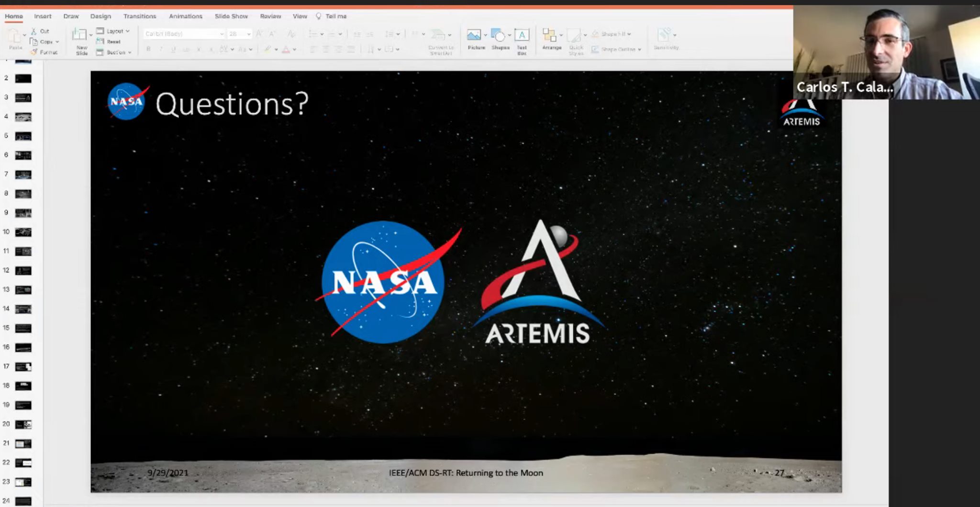This screenshot has width=980, height=507.
Task: Click the Convert to SmartArt icon
Action: pos(437,34)
